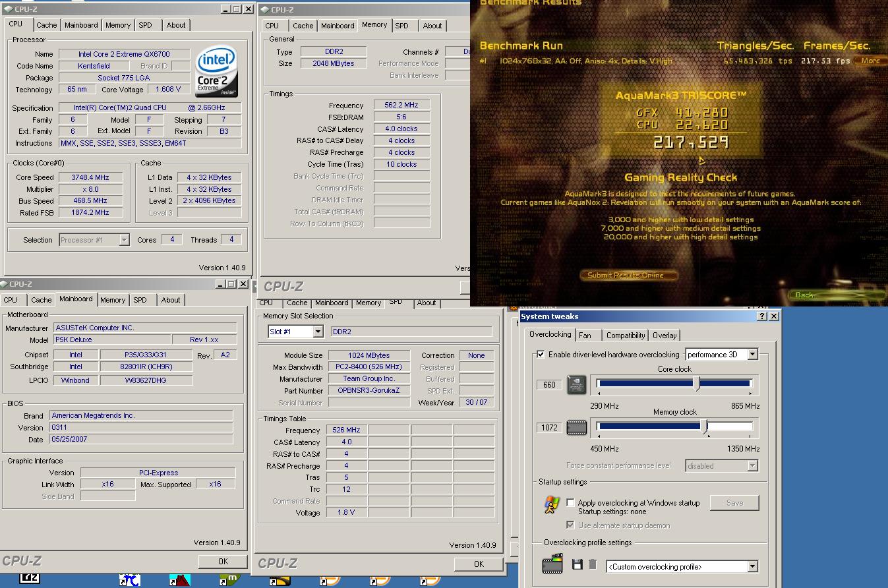This screenshot has height=588, width=888.
Task: Click the Rated FSB value 1874.2 MHz
Action: (x=91, y=213)
